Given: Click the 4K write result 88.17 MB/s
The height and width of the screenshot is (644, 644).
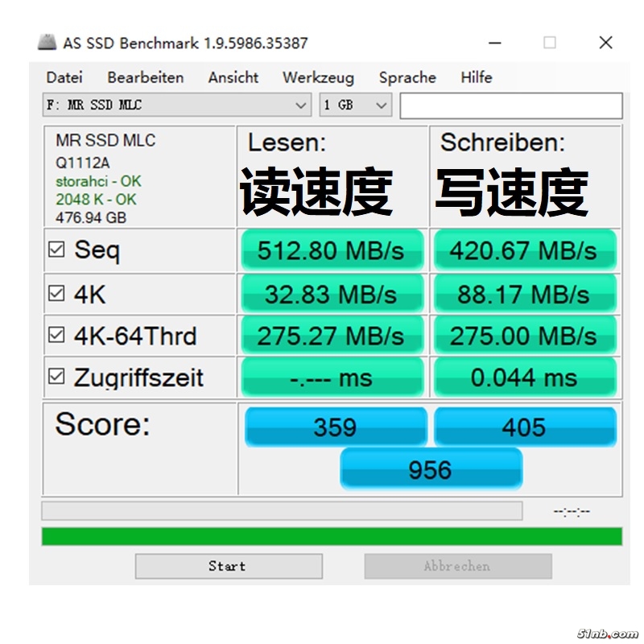Looking at the screenshot, I should [525, 294].
